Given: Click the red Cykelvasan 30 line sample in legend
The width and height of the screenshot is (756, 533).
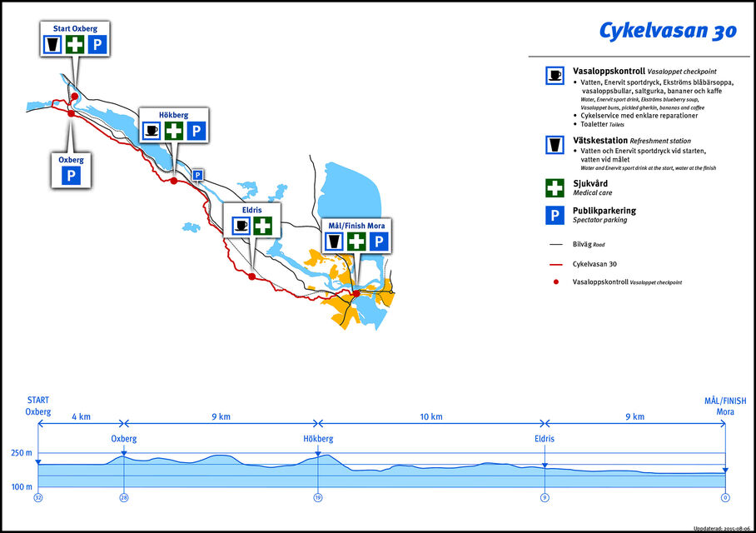Looking at the screenshot, I should [x=555, y=264].
